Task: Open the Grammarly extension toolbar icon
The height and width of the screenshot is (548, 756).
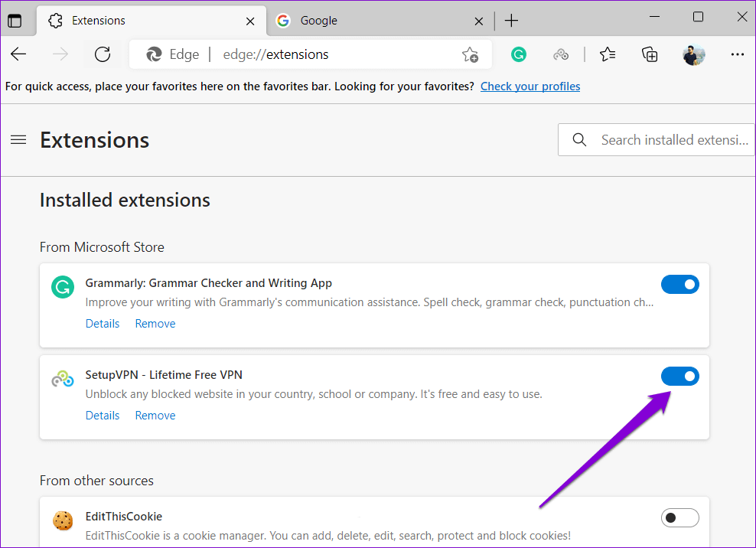Action: click(519, 54)
